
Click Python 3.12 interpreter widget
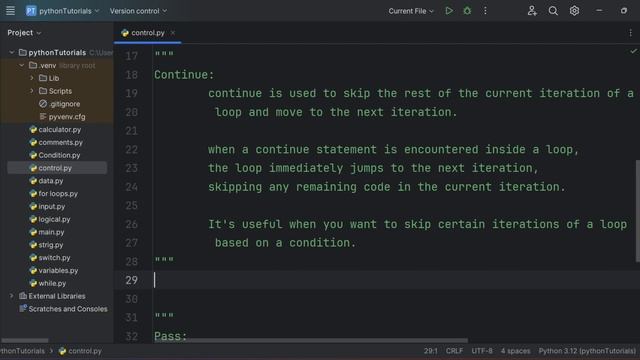coord(587,351)
